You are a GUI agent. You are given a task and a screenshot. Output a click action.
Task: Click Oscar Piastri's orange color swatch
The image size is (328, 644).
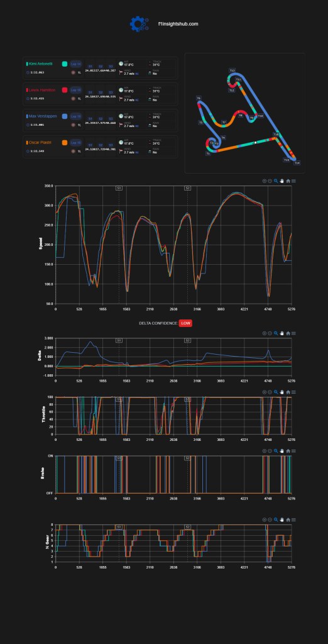[65, 143]
